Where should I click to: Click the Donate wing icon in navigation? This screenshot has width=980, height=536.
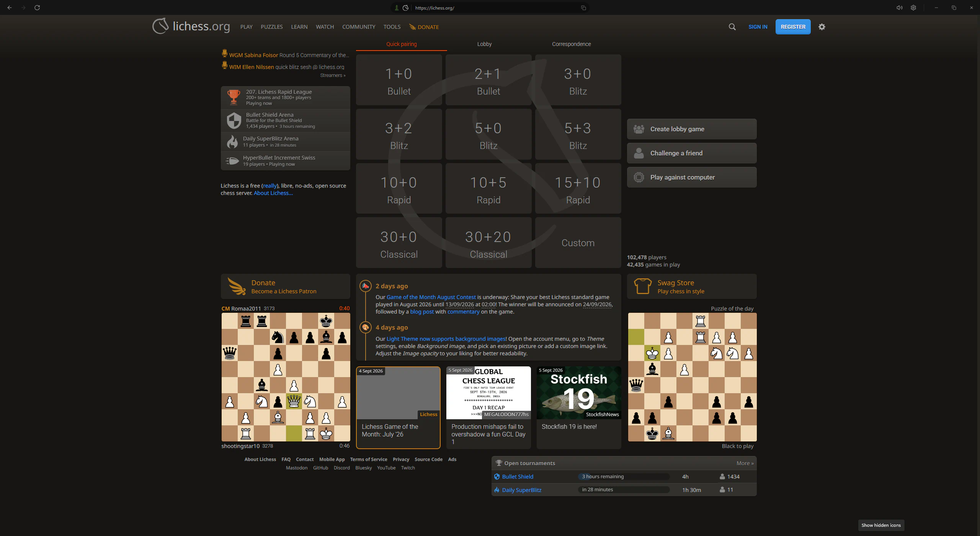click(x=412, y=27)
